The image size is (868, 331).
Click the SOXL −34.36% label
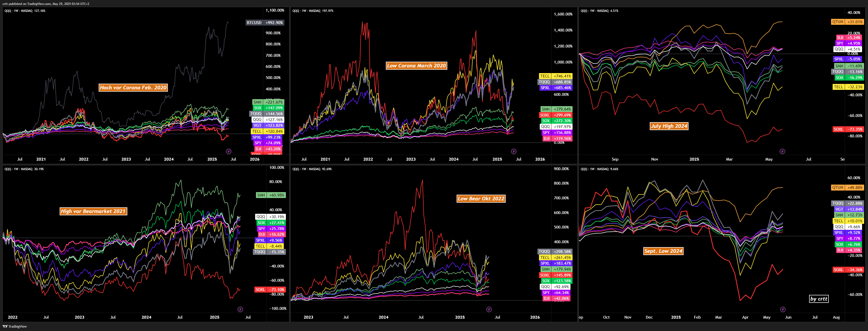point(848,270)
